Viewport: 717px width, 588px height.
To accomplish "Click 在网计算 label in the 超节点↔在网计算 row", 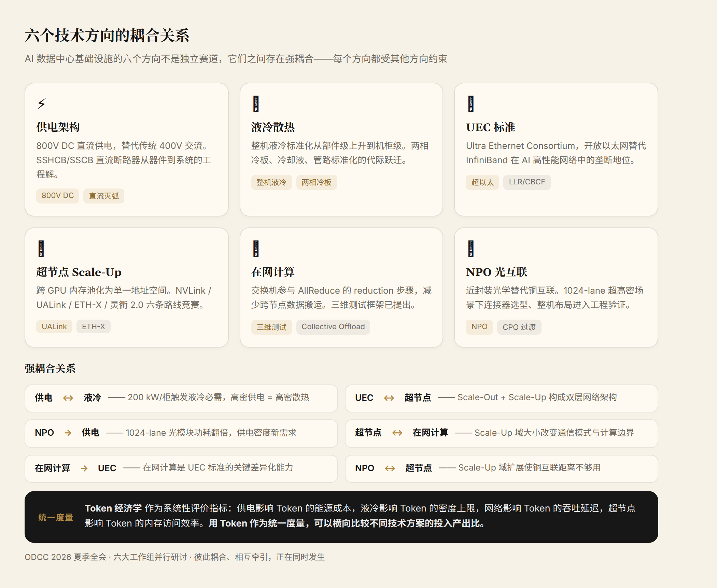I will tap(430, 433).
